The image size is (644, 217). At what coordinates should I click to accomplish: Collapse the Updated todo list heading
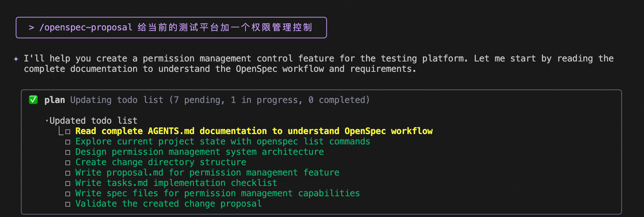(93, 121)
